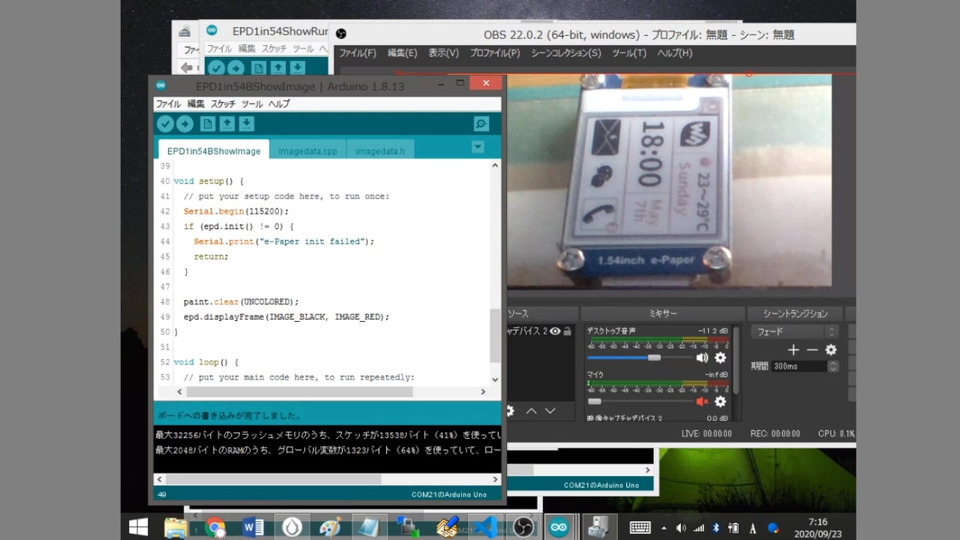Open Paint from the taskbar
This screenshot has height=540, width=960.
(x=330, y=527)
